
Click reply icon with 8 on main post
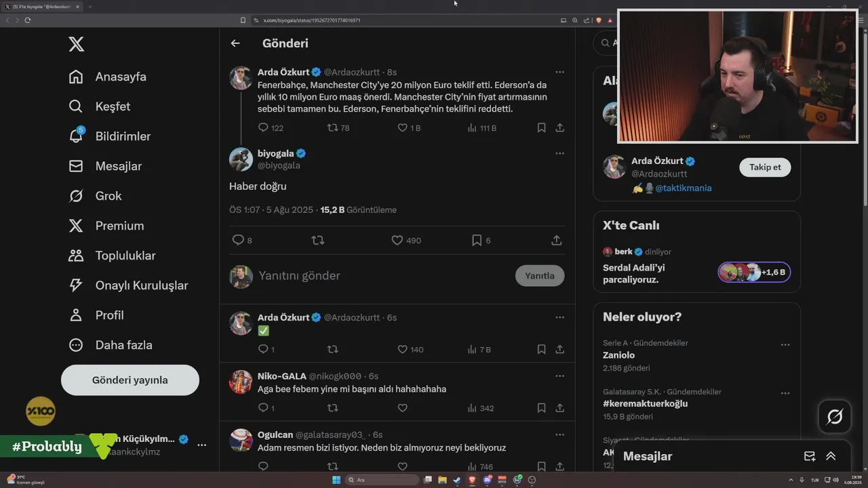[238, 240]
